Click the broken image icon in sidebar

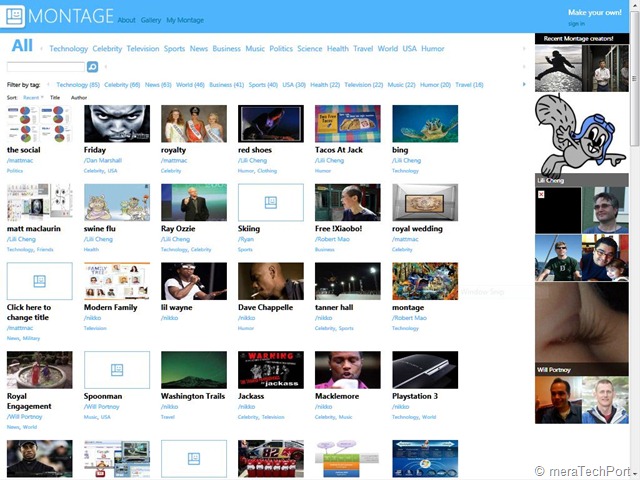pos(541,194)
